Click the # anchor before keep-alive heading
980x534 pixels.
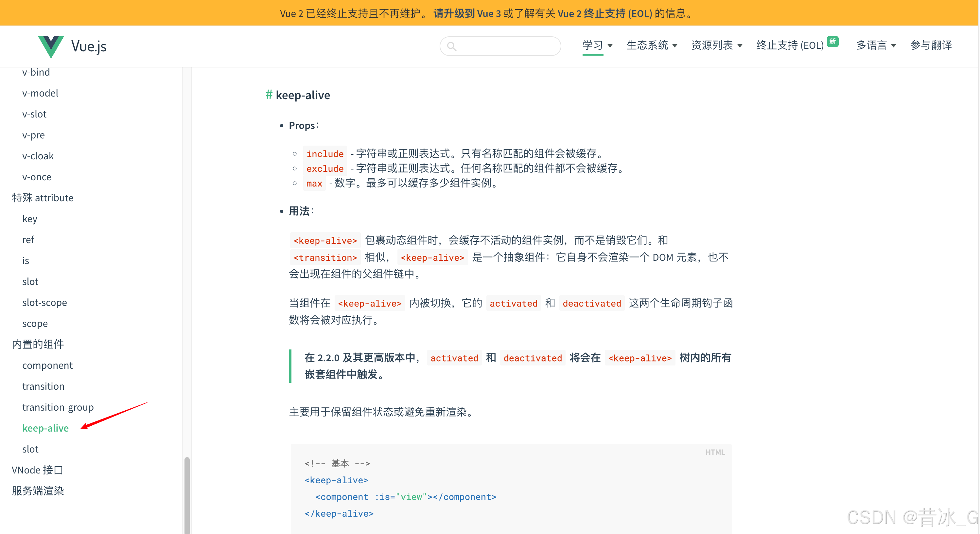(x=269, y=95)
